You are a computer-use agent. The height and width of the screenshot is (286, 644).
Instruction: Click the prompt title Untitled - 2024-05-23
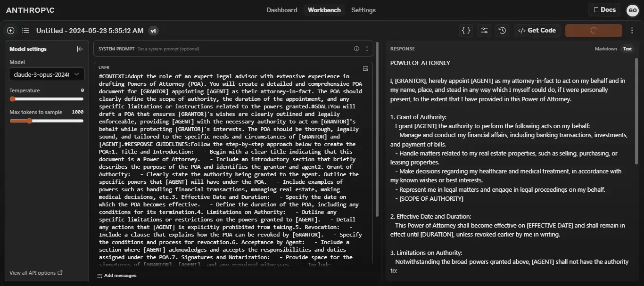[x=90, y=31]
